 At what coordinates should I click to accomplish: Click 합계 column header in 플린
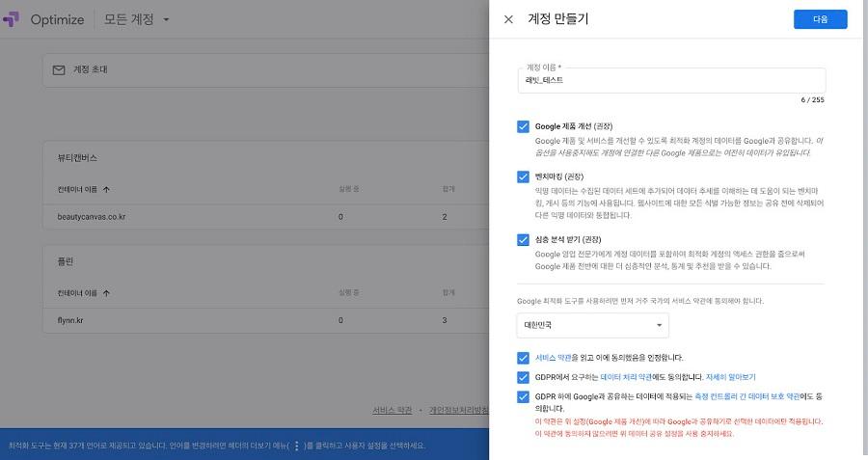(x=448, y=292)
